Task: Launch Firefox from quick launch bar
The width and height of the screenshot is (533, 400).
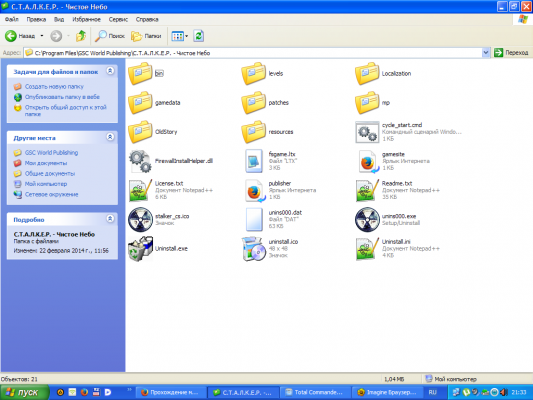Action: click(x=84, y=392)
